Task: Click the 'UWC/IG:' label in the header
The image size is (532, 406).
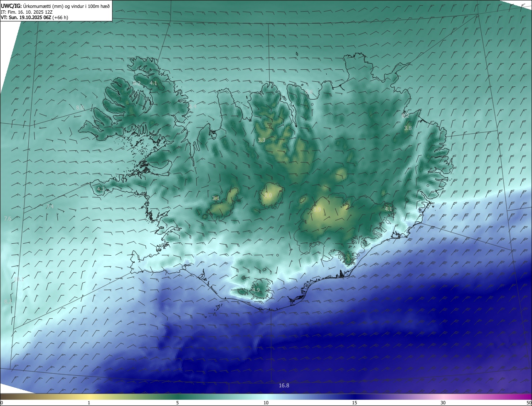Action: click(11, 6)
